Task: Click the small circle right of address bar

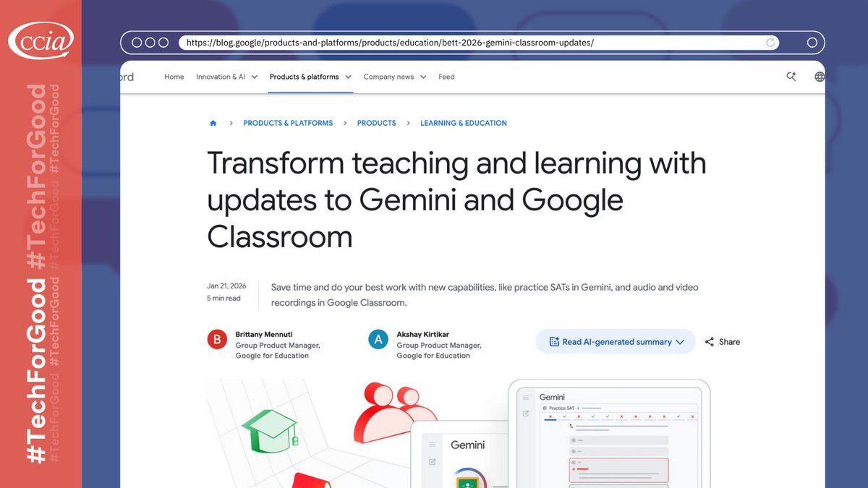Action: (812, 43)
